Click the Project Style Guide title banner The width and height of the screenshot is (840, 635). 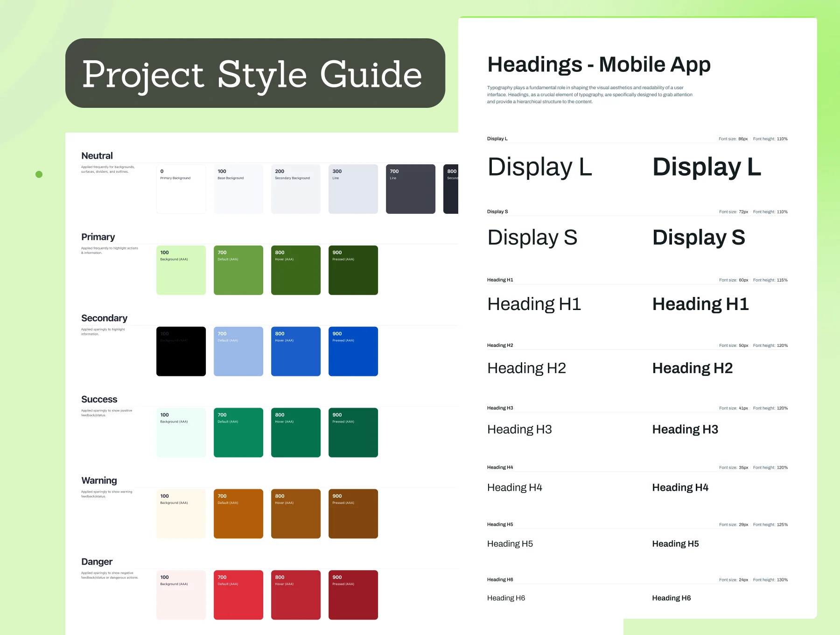(x=255, y=73)
